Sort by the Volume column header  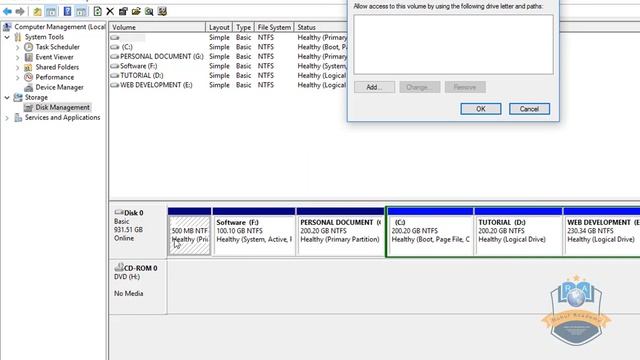[x=157, y=27]
